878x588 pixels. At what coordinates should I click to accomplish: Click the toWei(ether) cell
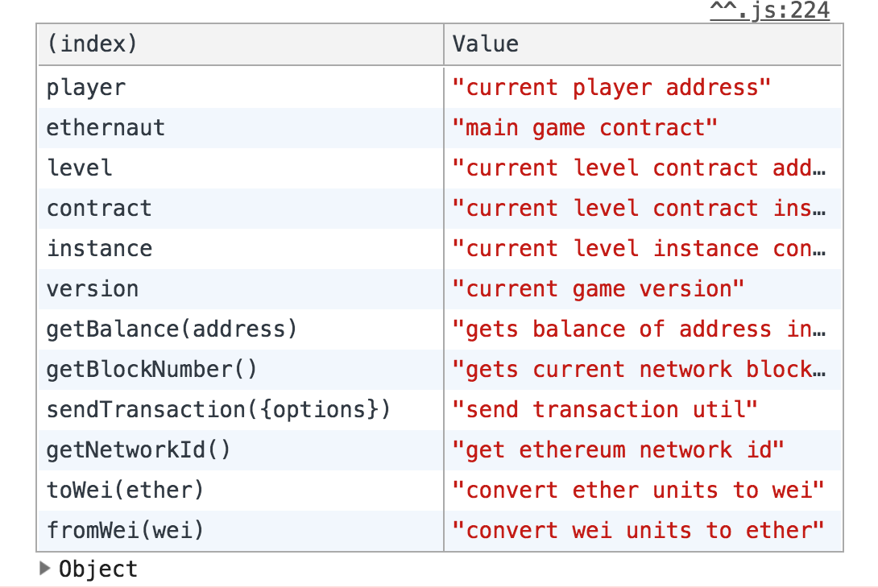[x=241, y=491]
